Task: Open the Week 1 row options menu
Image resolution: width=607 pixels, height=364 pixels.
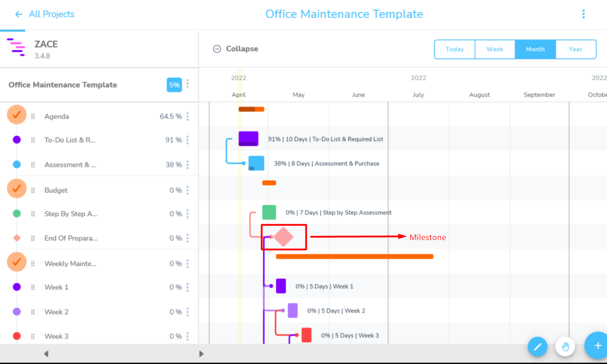Action: [x=187, y=287]
